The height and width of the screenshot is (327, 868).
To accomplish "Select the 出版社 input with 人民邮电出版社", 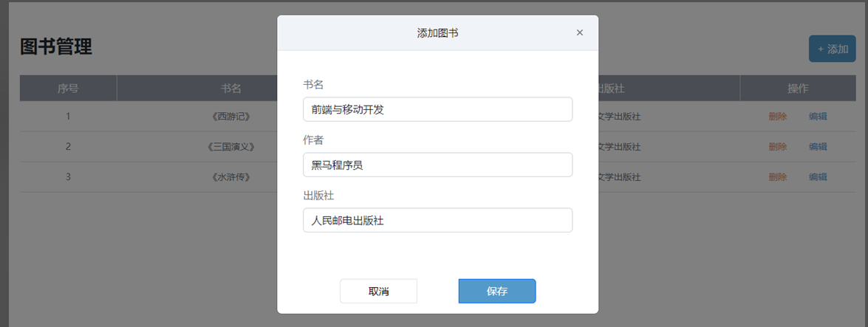I will pos(437,220).
